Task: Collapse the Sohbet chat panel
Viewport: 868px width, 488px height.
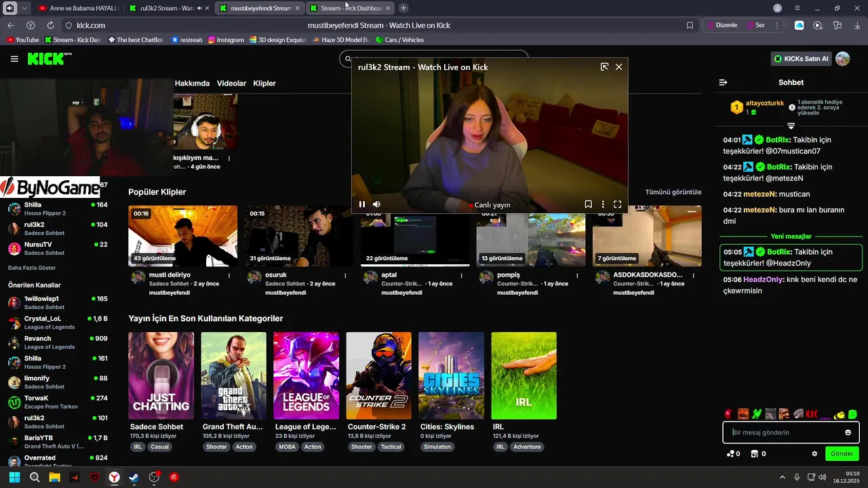Action: click(723, 82)
